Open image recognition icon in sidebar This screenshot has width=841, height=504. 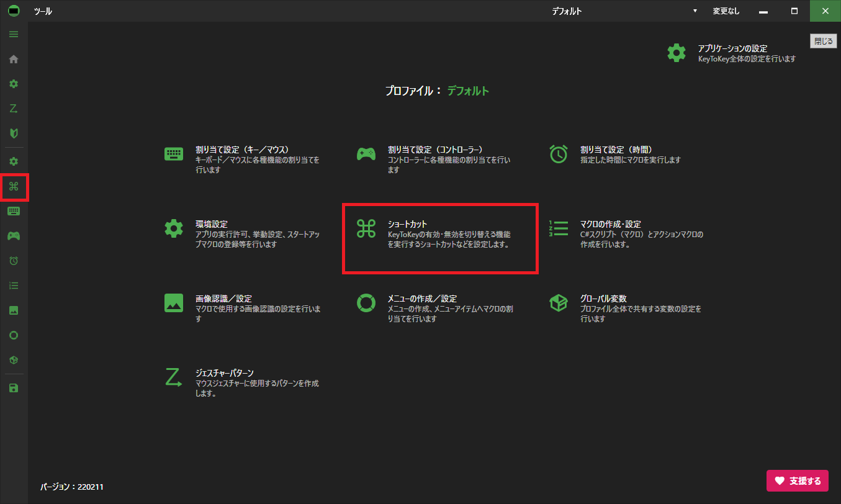tap(14, 310)
